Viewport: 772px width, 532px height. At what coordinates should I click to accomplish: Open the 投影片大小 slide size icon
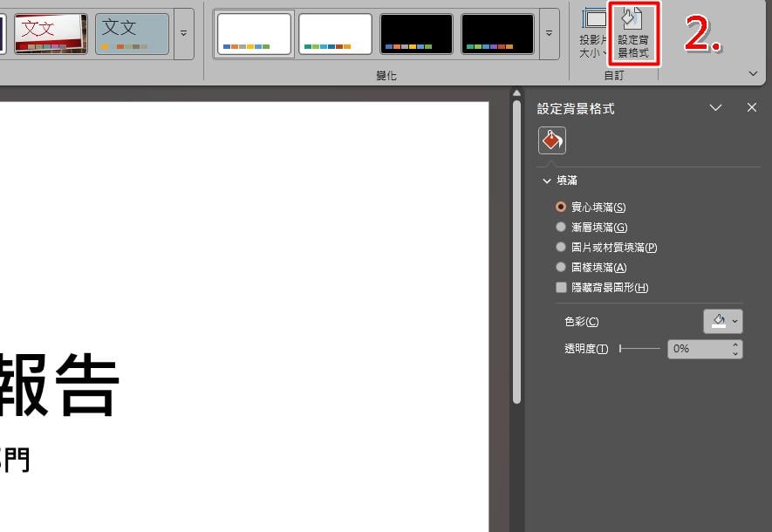594,33
